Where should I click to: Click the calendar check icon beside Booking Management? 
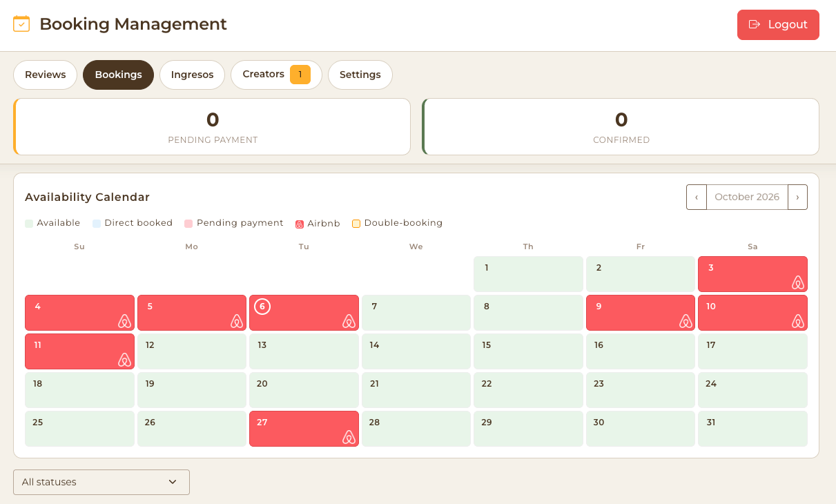click(x=21, y=24)
